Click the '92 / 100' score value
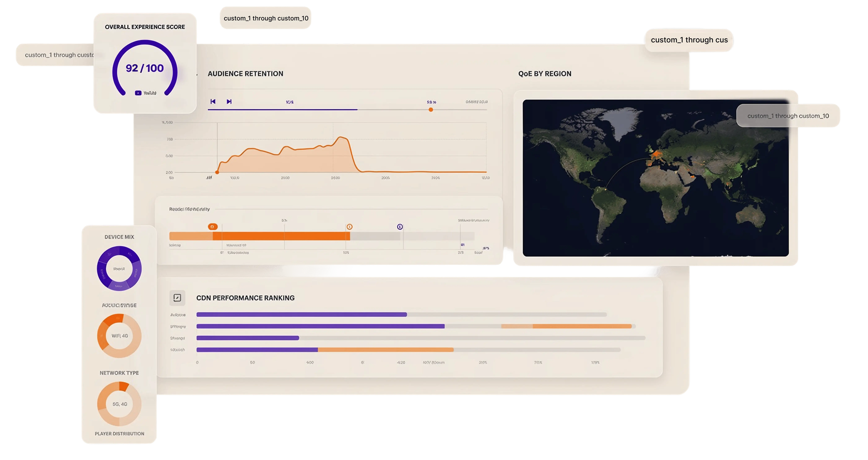This screenshot has width=868, height=460. point(145,68)
